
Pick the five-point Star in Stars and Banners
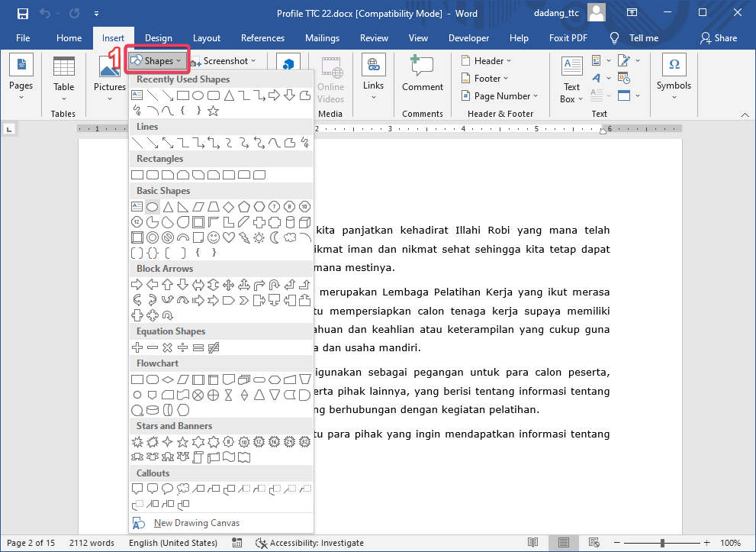182,441
